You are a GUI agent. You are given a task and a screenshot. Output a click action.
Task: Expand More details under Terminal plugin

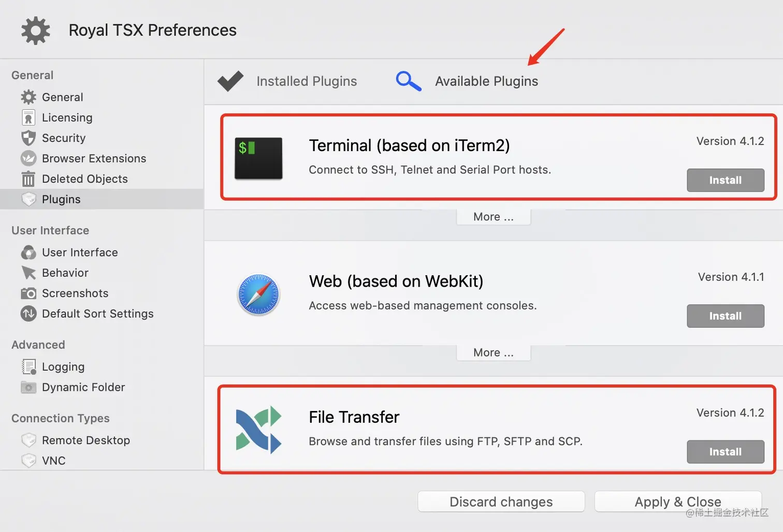(493, 217)
